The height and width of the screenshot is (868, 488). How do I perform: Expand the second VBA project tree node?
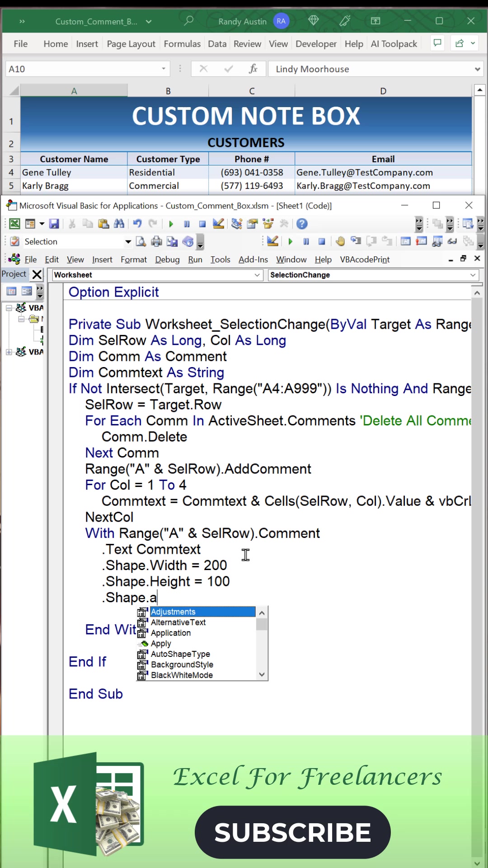[x=9, y=352]
